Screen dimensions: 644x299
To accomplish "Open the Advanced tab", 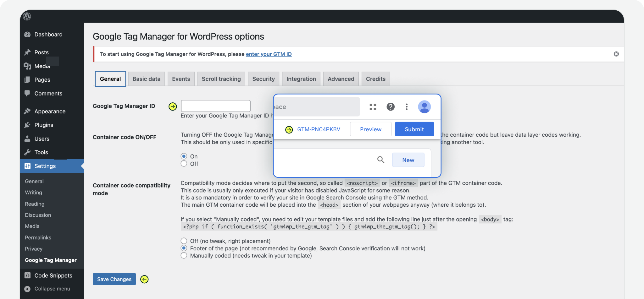I will coord(341,79).
